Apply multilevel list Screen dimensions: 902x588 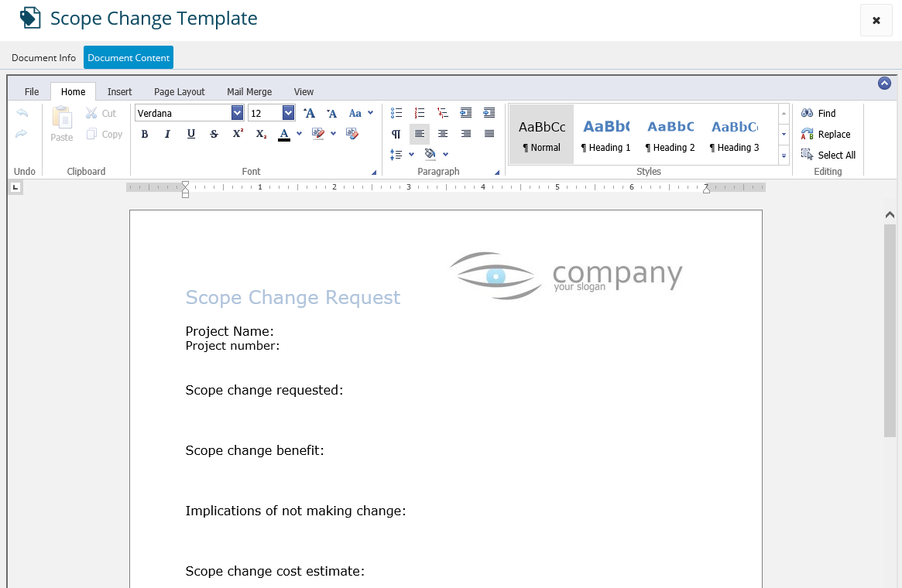tap(442, 113)
